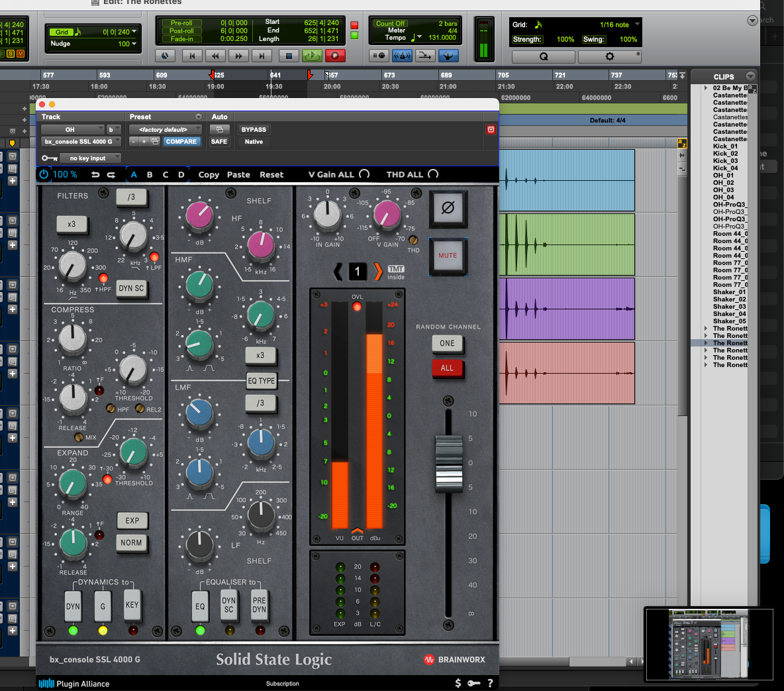Toggle the PRE DYN equaliser routing button
Image resolution: width=784 pixels, height=691 pixels.
(x=259, y=605)
